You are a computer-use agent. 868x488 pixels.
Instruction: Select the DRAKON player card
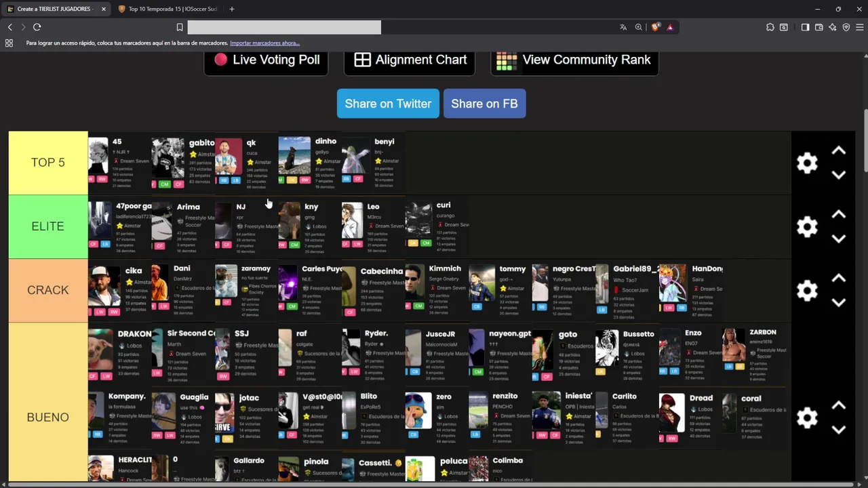coord(119,354)
